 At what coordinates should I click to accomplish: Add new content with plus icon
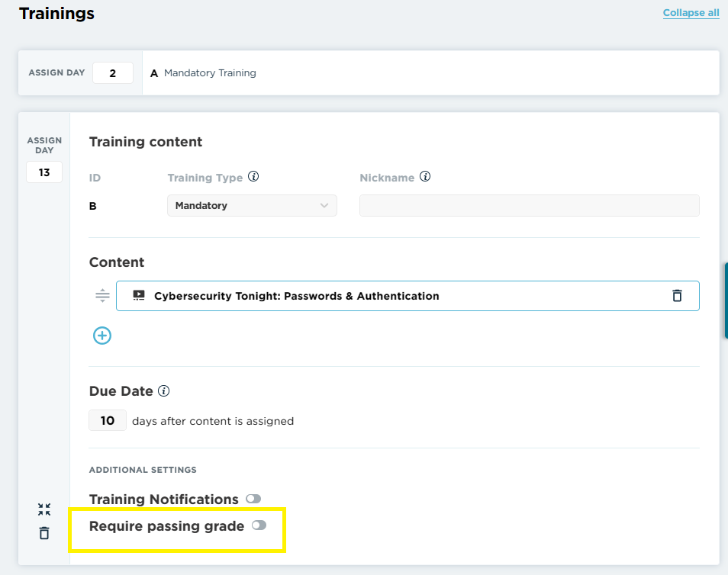(102, 336)
